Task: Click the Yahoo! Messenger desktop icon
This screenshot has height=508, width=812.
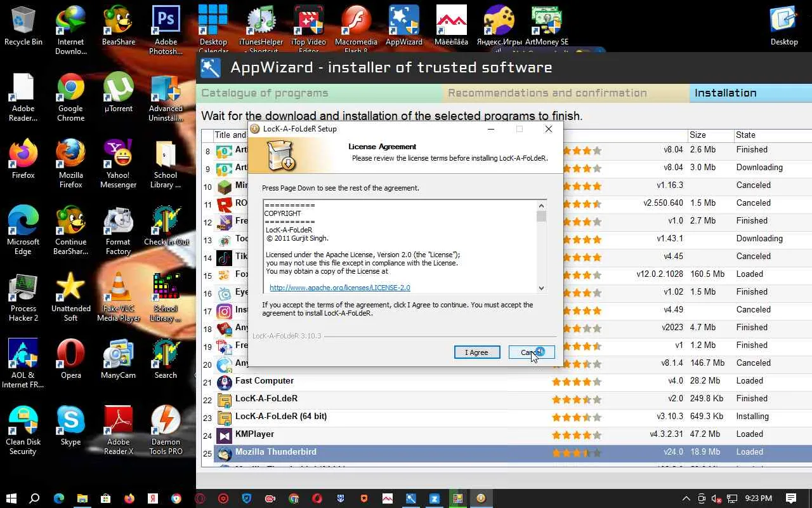Action: (119, 164)
